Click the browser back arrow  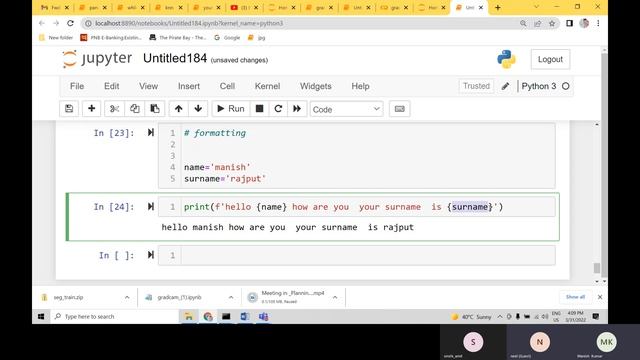[x=42, y=23]
